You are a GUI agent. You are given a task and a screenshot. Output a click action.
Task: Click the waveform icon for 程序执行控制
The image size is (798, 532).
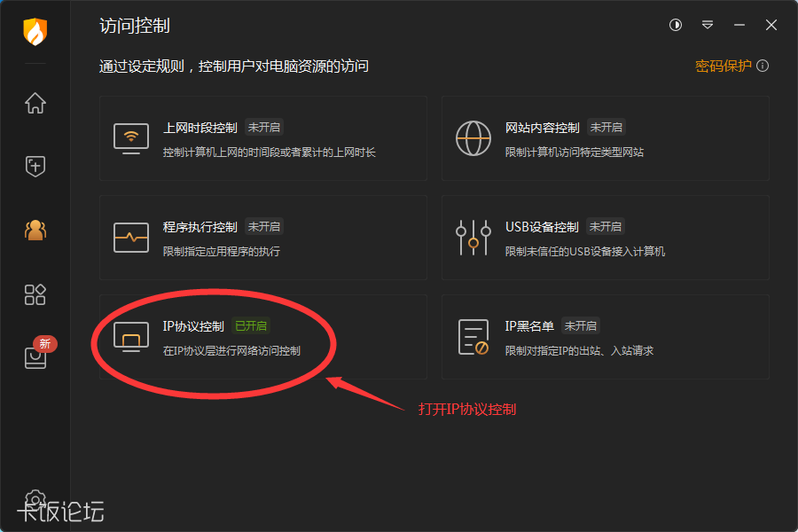(x=130, y=237)
